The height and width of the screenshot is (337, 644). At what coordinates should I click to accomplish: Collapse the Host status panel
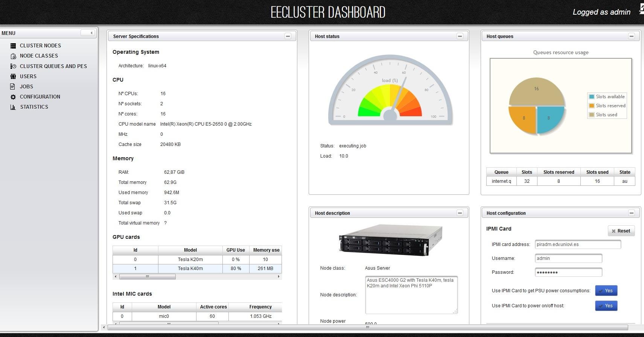click(460, 36)
